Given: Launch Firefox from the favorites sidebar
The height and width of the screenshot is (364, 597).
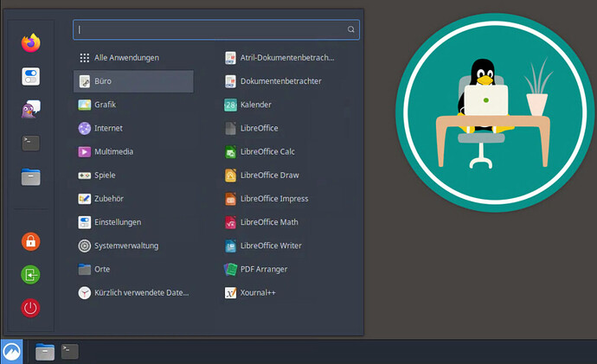Looking at the screenshot, I should (x=31, y=42).
